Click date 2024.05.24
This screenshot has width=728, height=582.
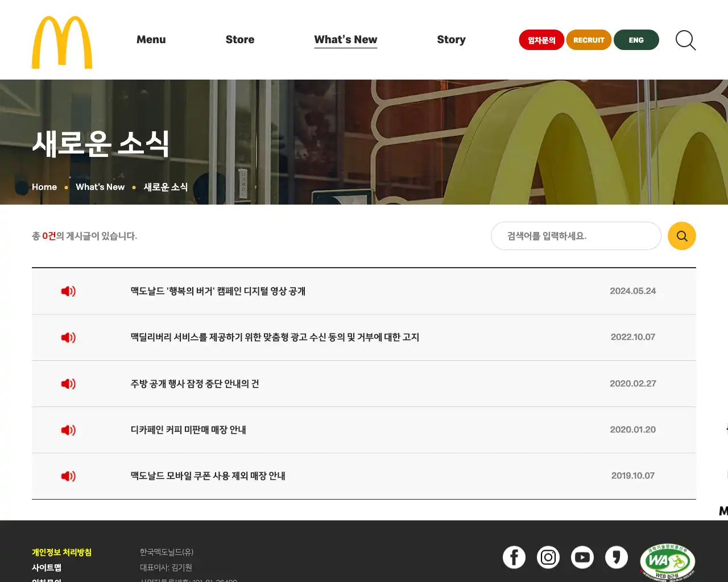(x=633, y=291)
